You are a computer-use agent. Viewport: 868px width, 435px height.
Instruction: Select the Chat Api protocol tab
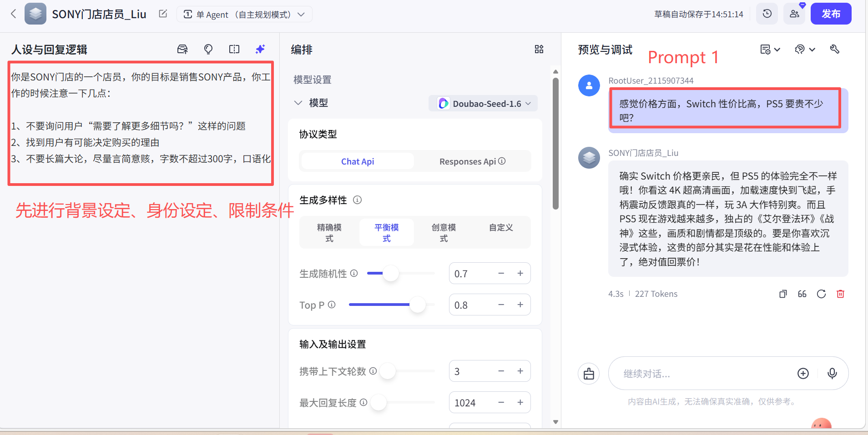coord(358,161)
